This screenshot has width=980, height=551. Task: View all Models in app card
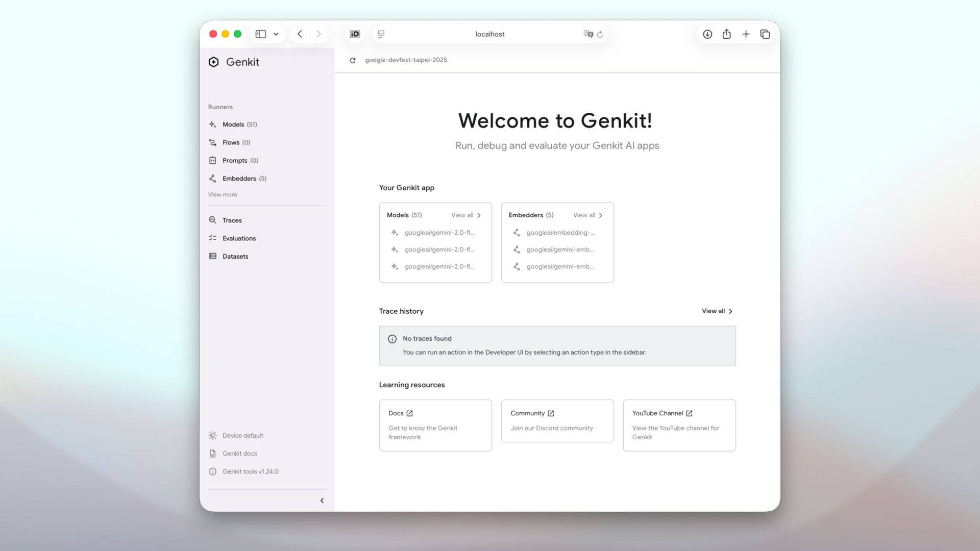pos(465,215)
